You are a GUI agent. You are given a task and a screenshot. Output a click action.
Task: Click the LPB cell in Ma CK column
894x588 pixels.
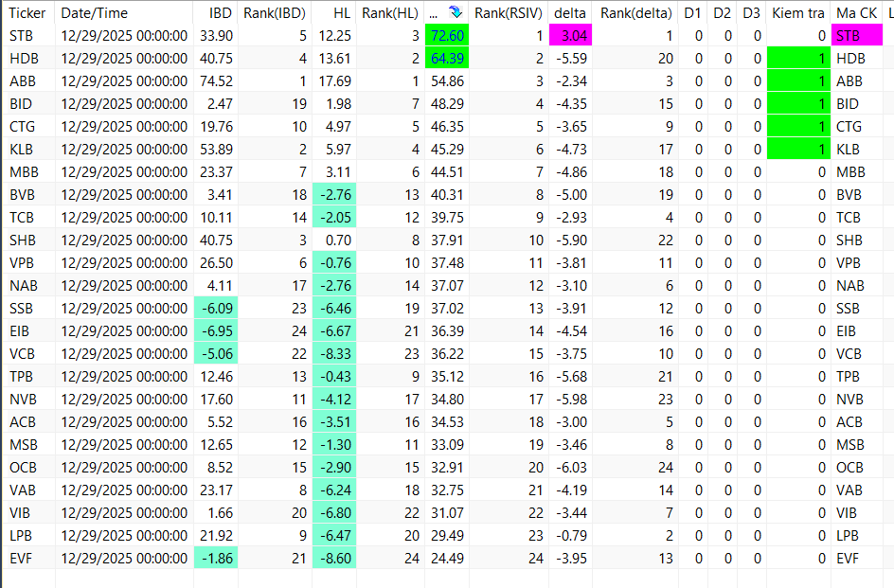(x=857, y=536)
